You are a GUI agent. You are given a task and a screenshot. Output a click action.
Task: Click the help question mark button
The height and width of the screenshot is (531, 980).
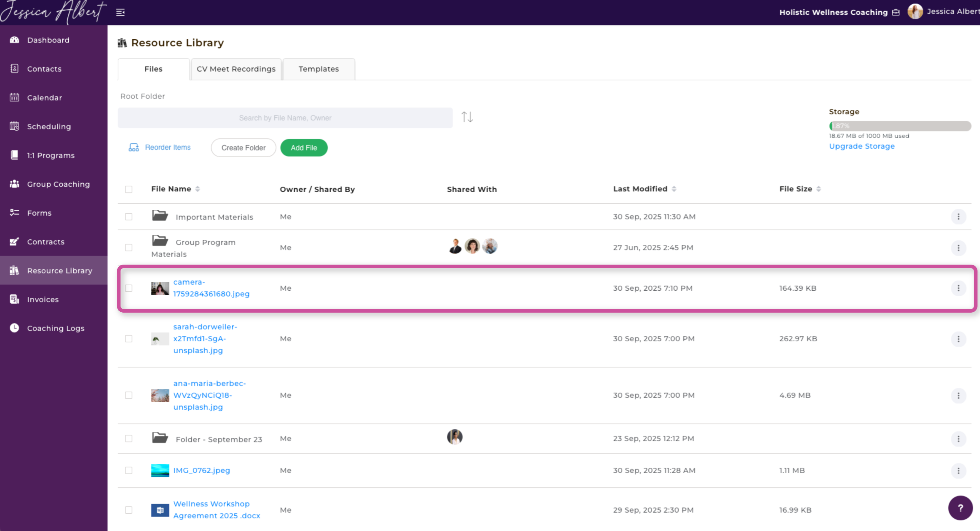point(960,508)
